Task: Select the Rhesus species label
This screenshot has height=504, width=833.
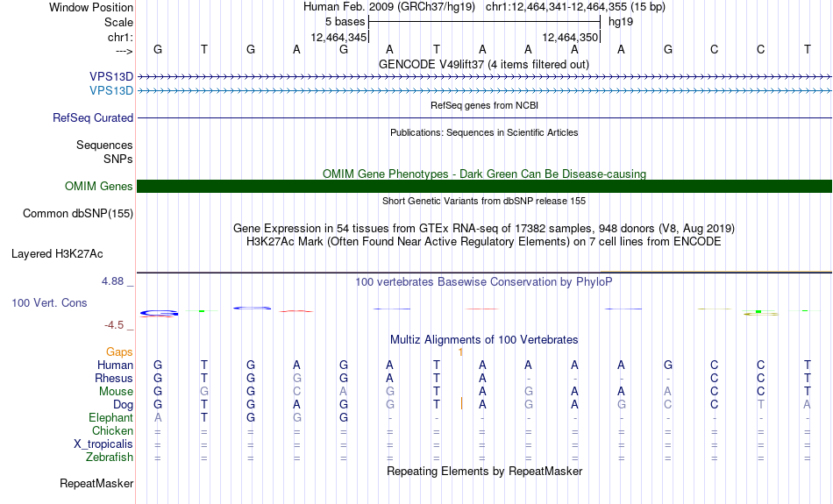Action: click(113, 379)
